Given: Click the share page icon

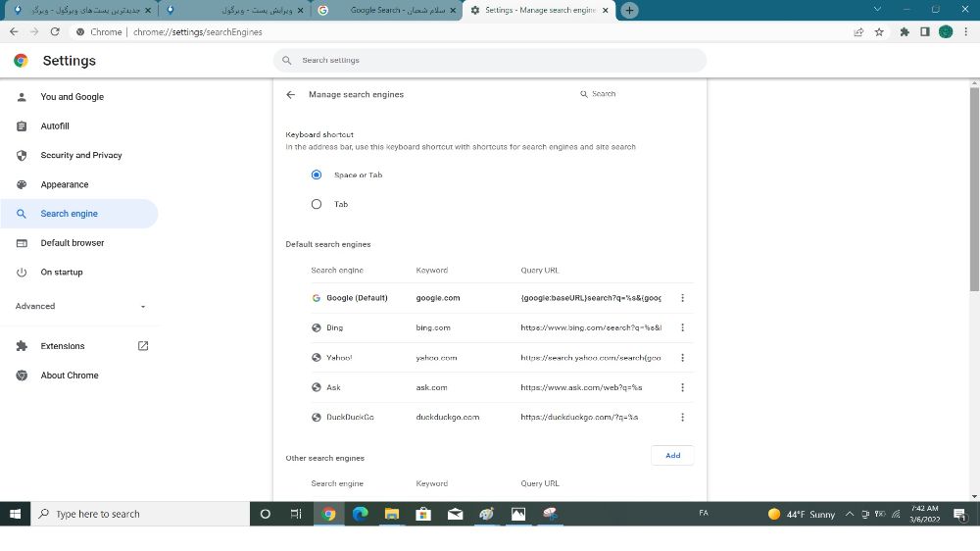Looking at the screenshot, I should click(x=858, y=32).
